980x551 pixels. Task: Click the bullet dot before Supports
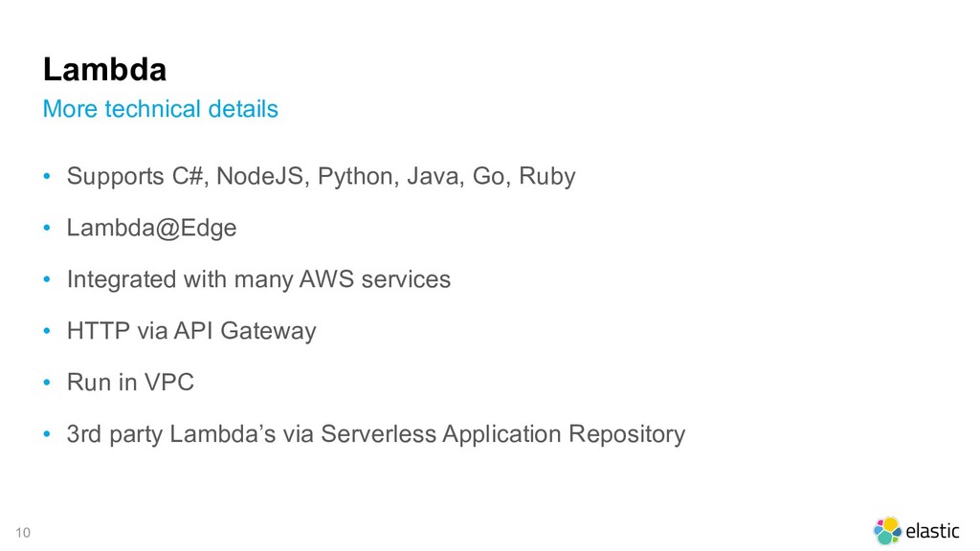pyautogui.click(x=47, y=176)
